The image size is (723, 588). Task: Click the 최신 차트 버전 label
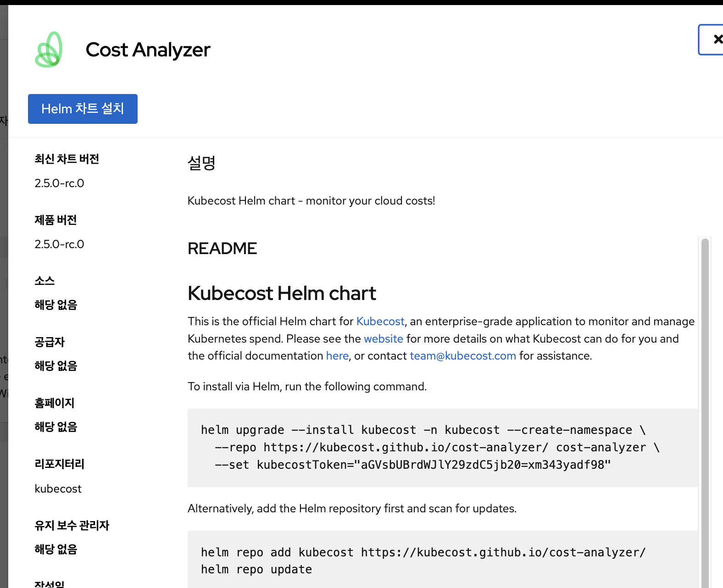pyautogui.click(x=67, y=159)
